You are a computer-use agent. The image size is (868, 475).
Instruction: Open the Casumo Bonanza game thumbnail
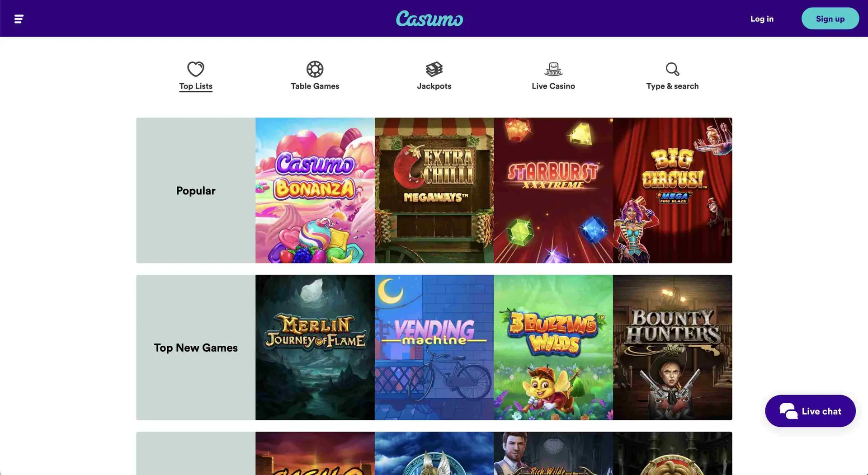point(315,190)
